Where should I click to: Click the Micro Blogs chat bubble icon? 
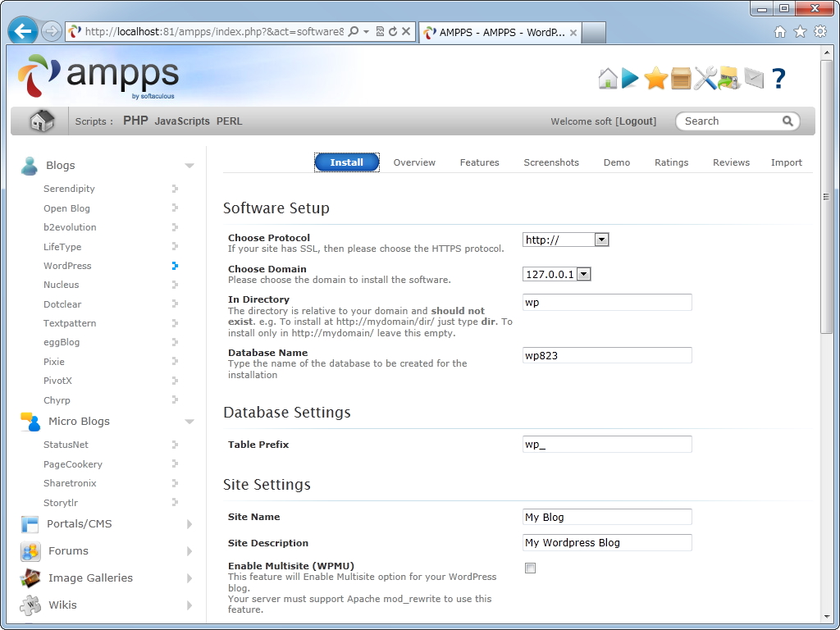[x=30, y=422]
